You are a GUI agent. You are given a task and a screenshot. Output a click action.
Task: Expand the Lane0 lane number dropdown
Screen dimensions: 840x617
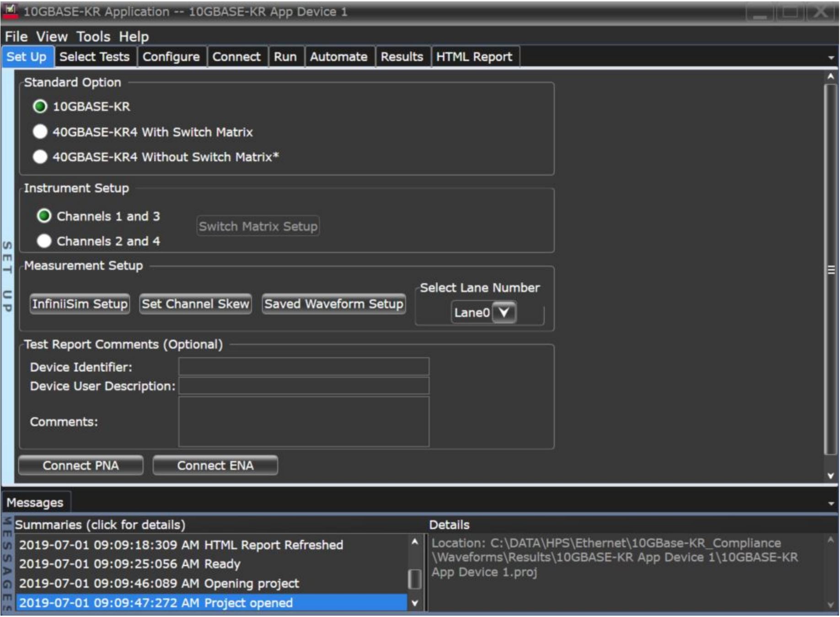pos(504,312)
